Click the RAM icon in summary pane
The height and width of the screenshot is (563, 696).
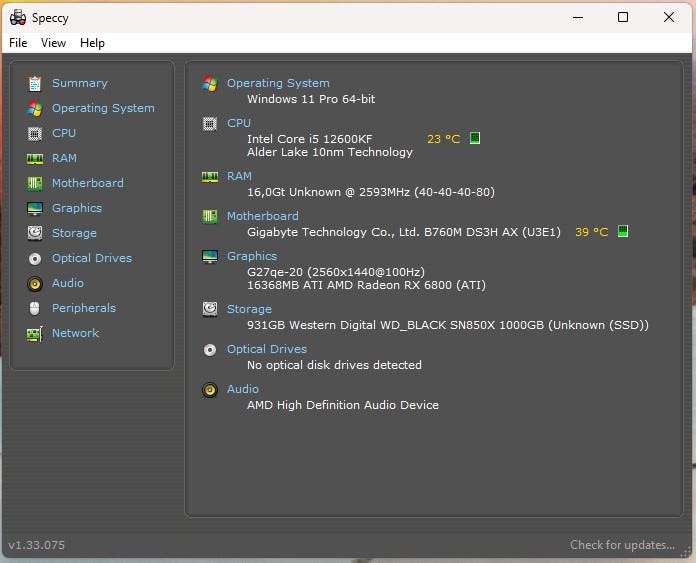(x=210, y=177)
